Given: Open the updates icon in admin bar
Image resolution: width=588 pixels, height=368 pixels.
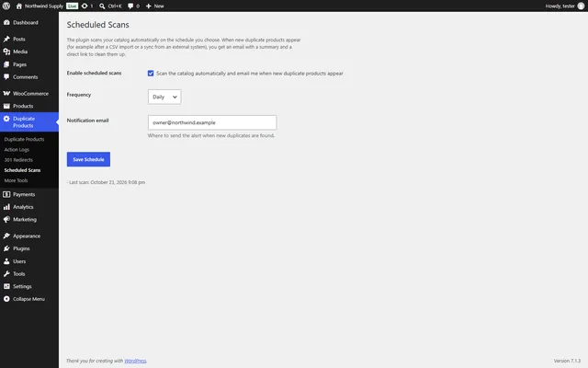Looking at the screenshot, I should tap(85, 6).
